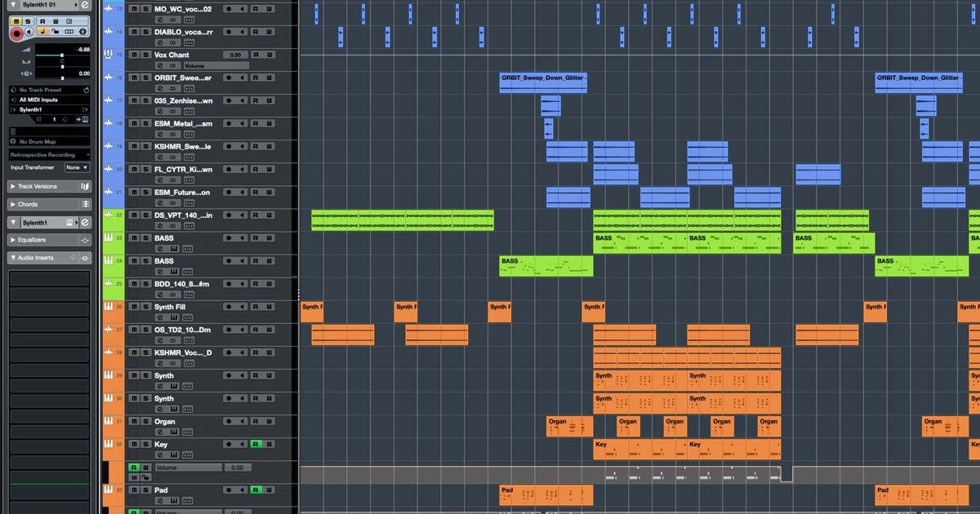Image resolution: width=980 pixels, height=514 pixels.
Task: Click the topmost empty Audio Inserts slot
Action: 49,277
